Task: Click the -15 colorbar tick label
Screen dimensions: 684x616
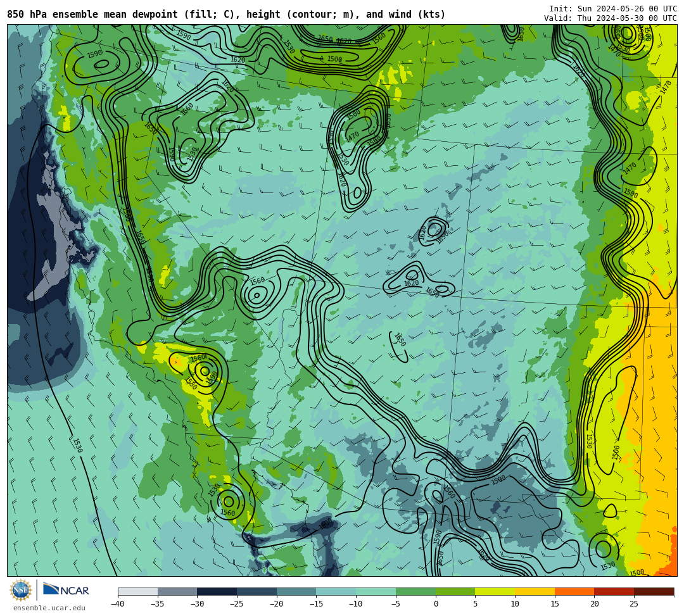Action: (316, 604)
